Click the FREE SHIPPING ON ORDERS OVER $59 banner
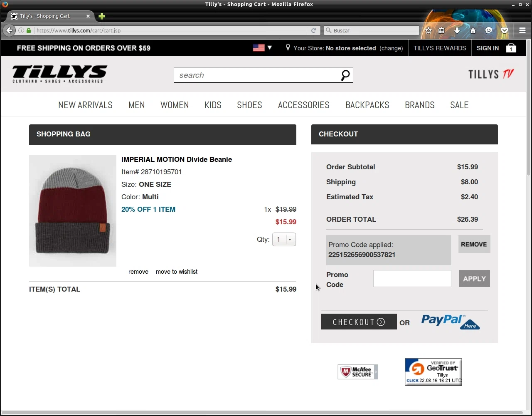 84,48
